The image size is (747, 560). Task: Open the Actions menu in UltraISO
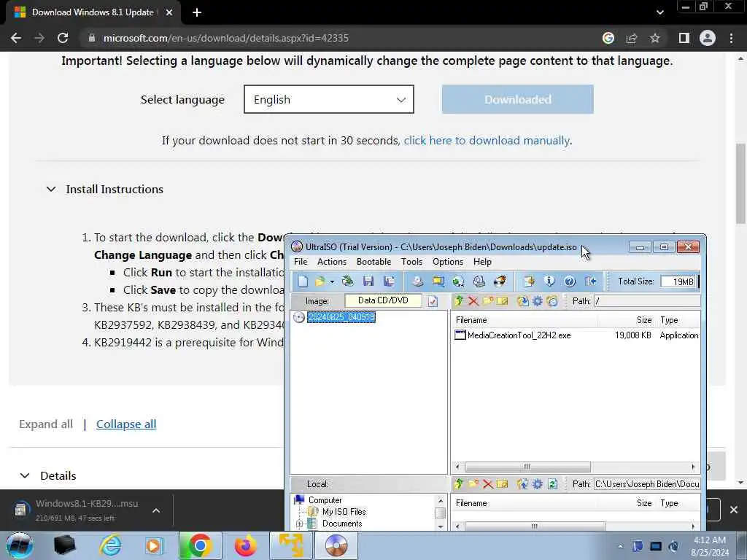pos(332,262)
